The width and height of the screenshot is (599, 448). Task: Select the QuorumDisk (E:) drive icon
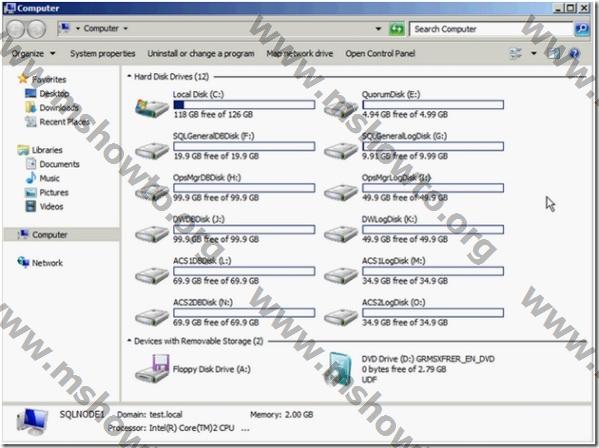[341, 108]
